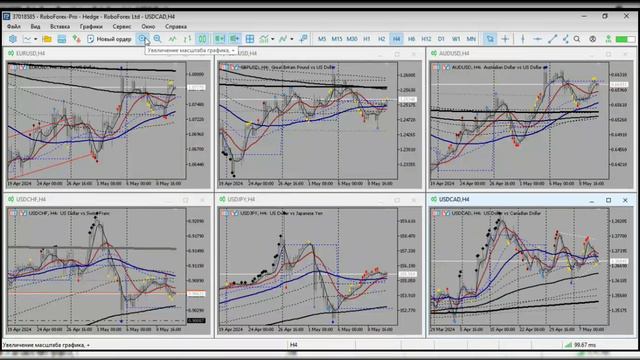The width and height of the screenshot is (640, 360).
Task: Activate the USDCHF,H4 chart window title
Action: coord(31,200)
